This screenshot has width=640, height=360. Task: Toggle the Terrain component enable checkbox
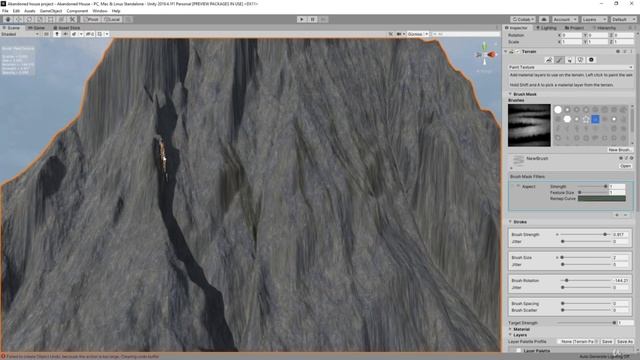[518, 52]
